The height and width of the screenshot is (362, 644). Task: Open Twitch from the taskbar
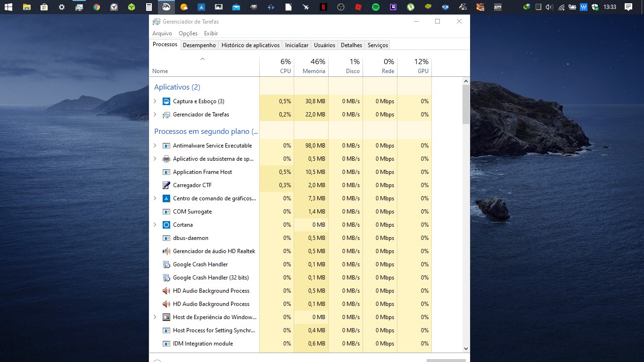click(x=393, y=7)
